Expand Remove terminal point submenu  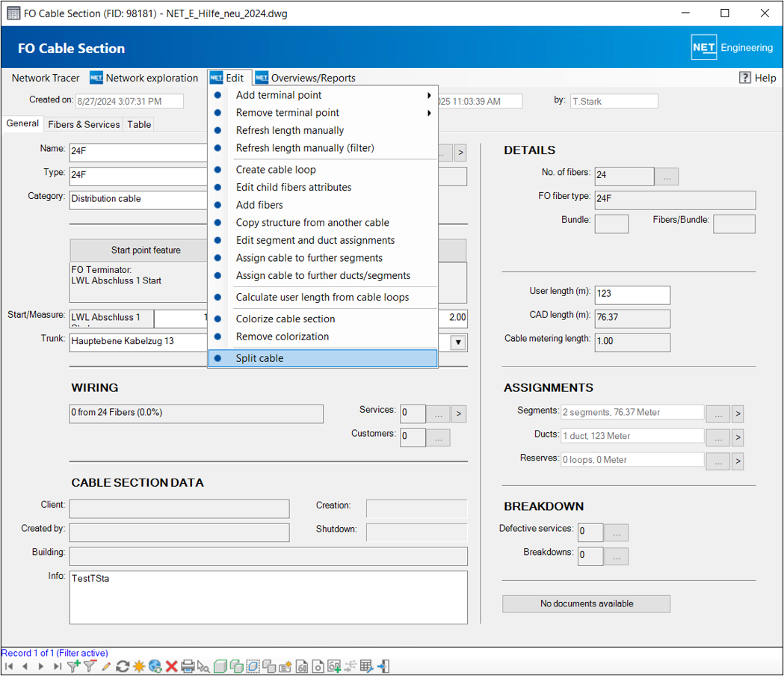click(429, 113)
